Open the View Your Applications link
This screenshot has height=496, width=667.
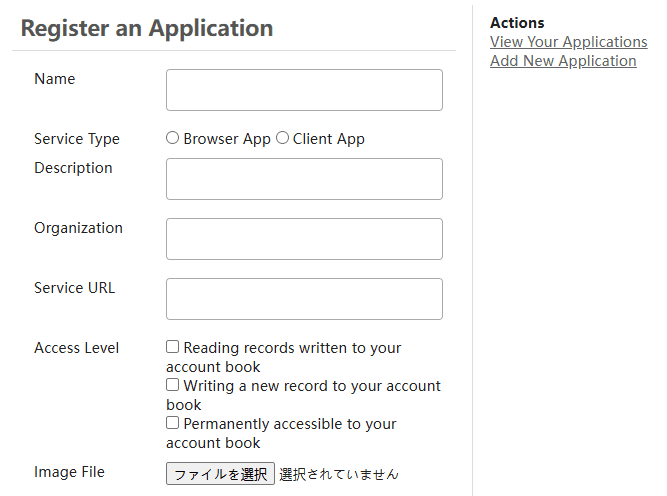[568, 42]
